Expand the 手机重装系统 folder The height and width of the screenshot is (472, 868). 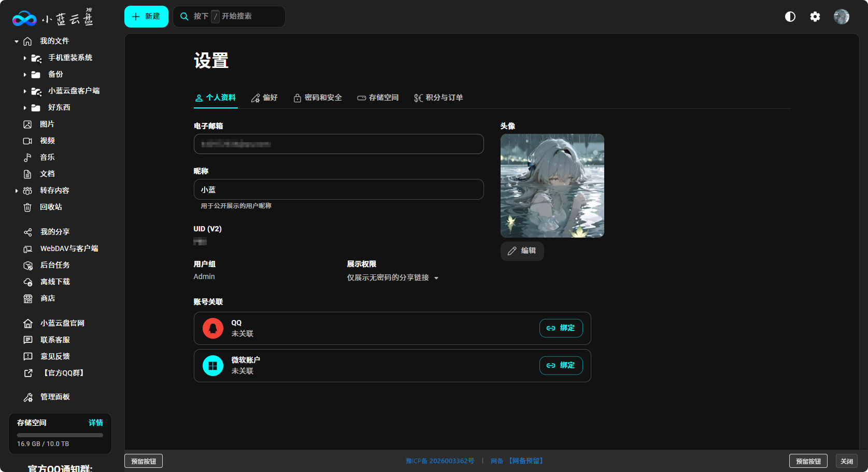pyautogui.click(x=24, y=58)
